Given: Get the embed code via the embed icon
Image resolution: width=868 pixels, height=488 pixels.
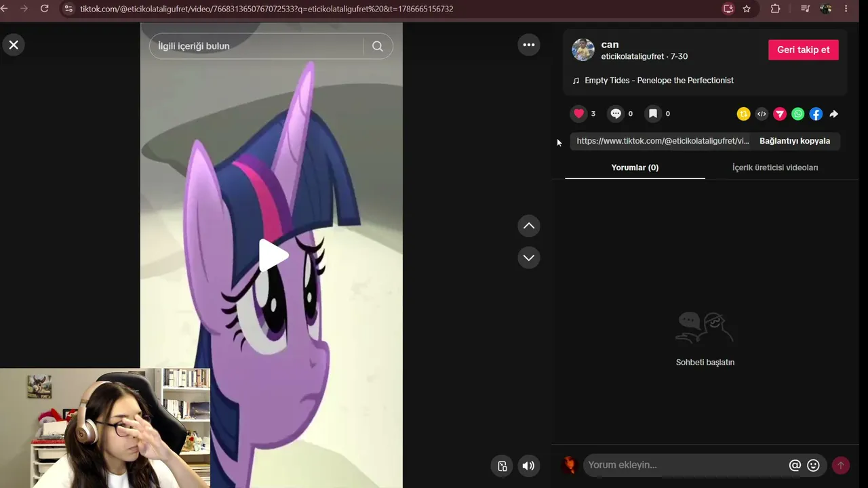Looking at the screenshot, I should pyautogui.click(x=762, y=114).
